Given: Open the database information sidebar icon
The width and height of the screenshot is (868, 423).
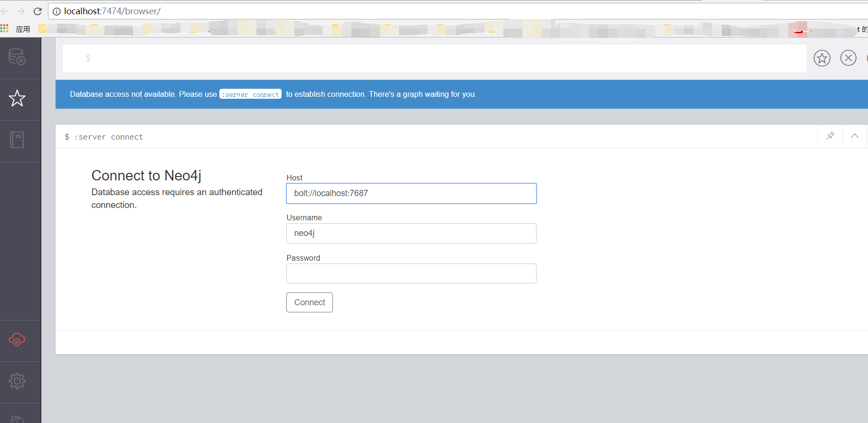Looking at the screenshot, I should tap(17, 57).
